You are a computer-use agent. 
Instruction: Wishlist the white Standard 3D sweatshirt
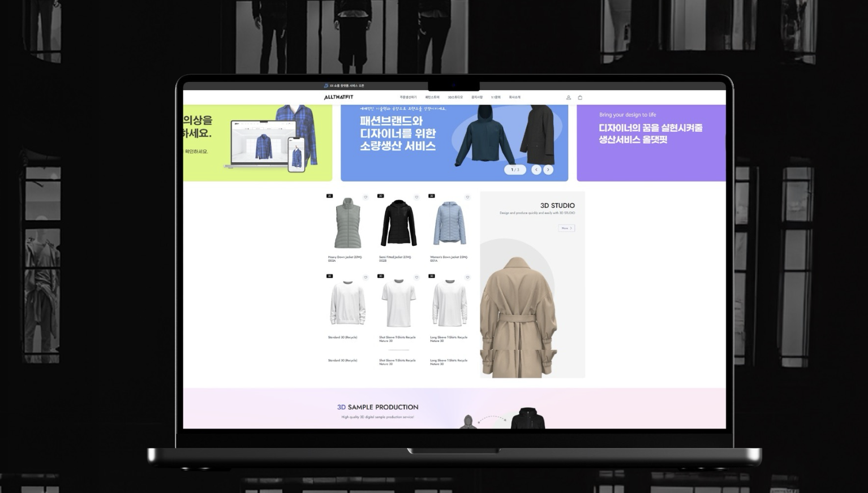coord(366,278)
